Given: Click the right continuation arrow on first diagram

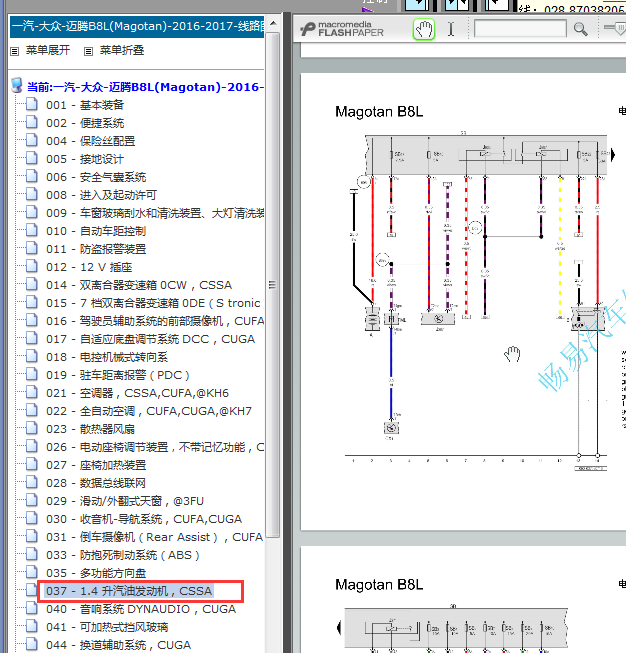Looking at the screenshot, I should pyautogui.click(x=613, y=155).
